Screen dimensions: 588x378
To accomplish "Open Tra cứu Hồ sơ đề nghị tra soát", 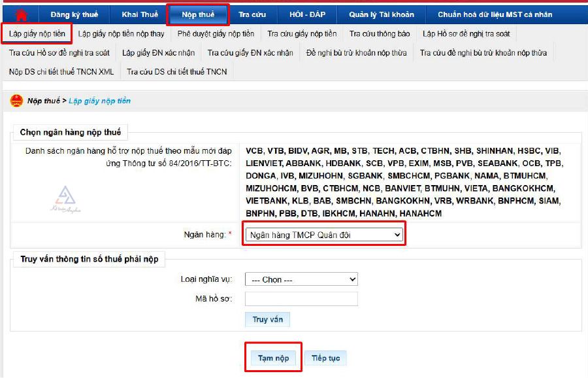I will pos(59,53).
